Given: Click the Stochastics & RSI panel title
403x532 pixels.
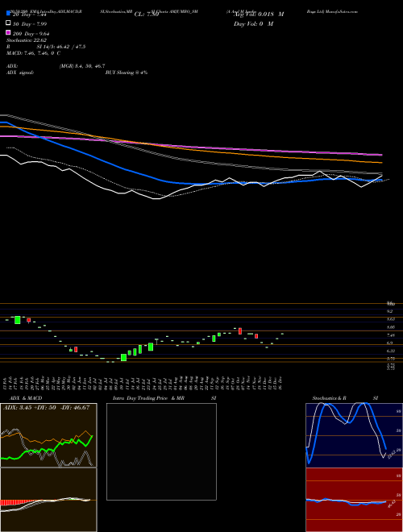Looking at the screenshot, I should (x=345, y=398).
